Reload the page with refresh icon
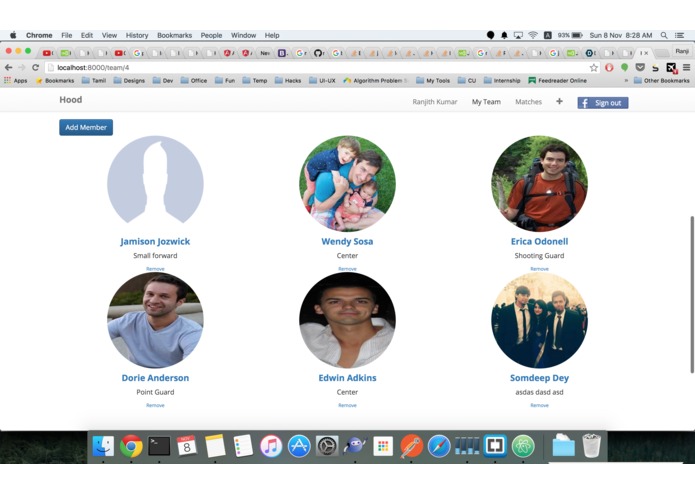 coord(35,67)
